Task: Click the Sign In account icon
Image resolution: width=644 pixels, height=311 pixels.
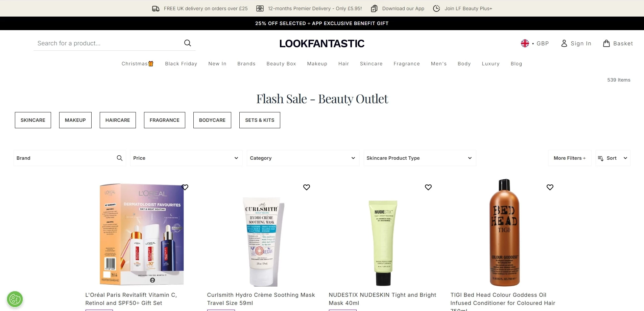Action: coord(564,43)
